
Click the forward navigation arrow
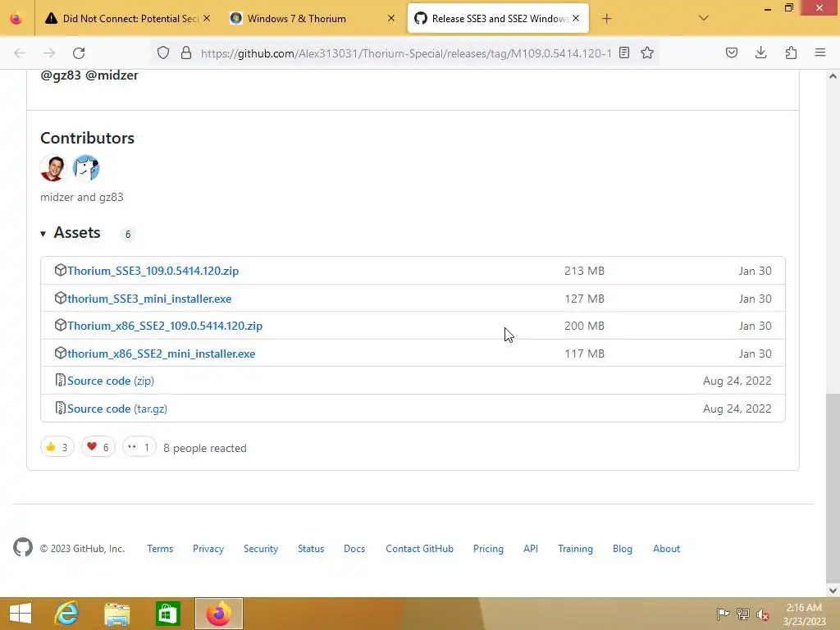tap(49, 53)
